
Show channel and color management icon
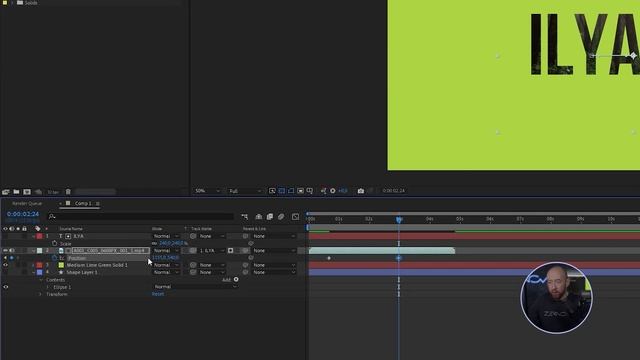point(323,191)
